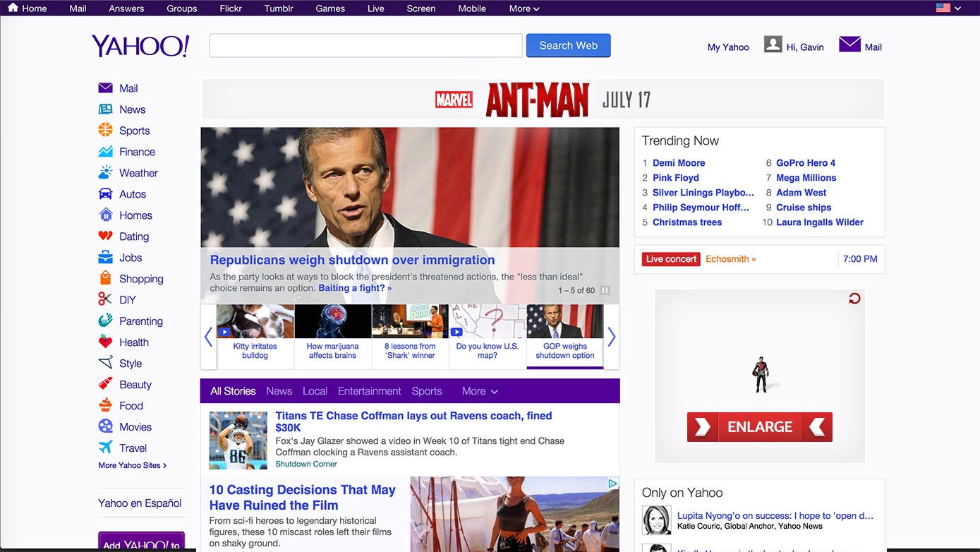
Task: Open the GOP weighs shutdown option thumbnail
Action: pos(565,337)
